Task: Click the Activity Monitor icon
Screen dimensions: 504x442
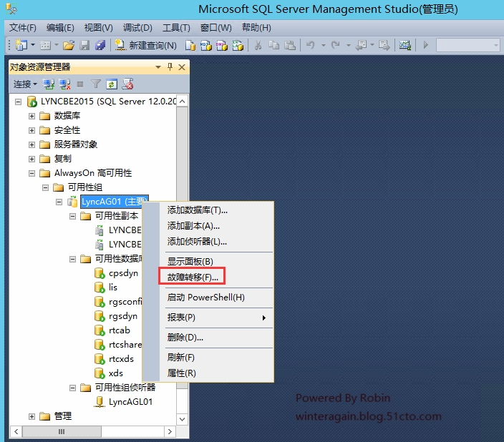Action: click(405, 45)
